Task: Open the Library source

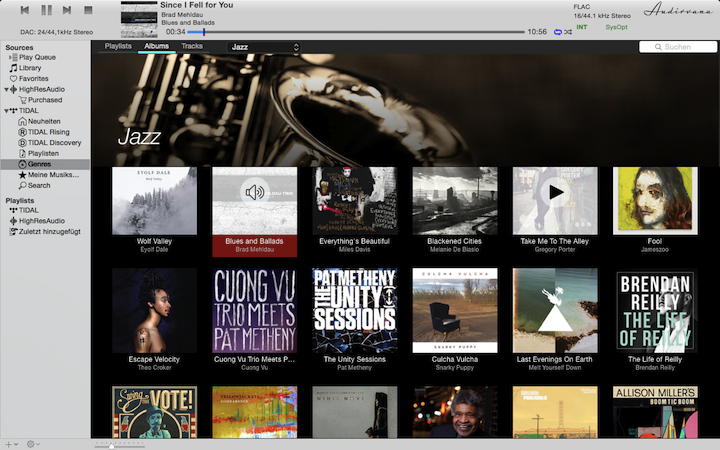Action: tap(26, 68)
